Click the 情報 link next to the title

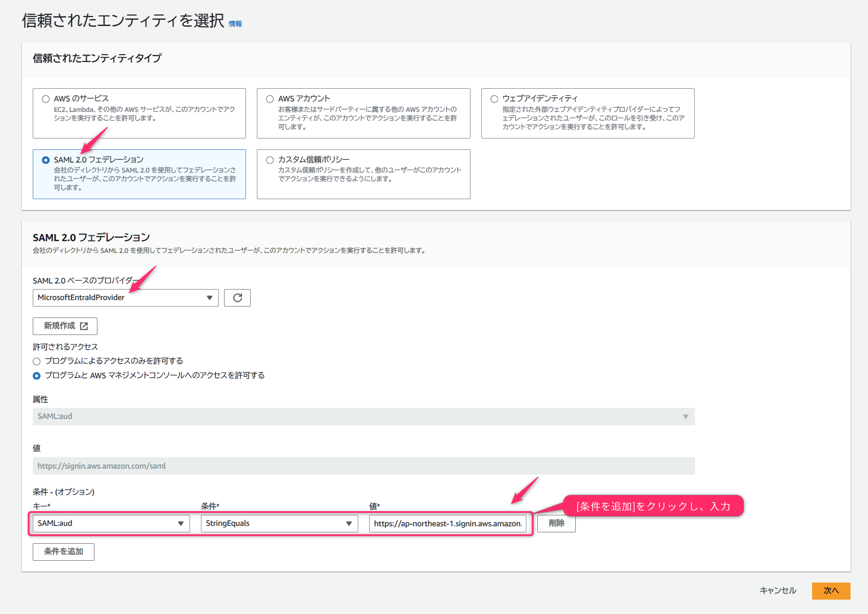(x=235, y=24)
